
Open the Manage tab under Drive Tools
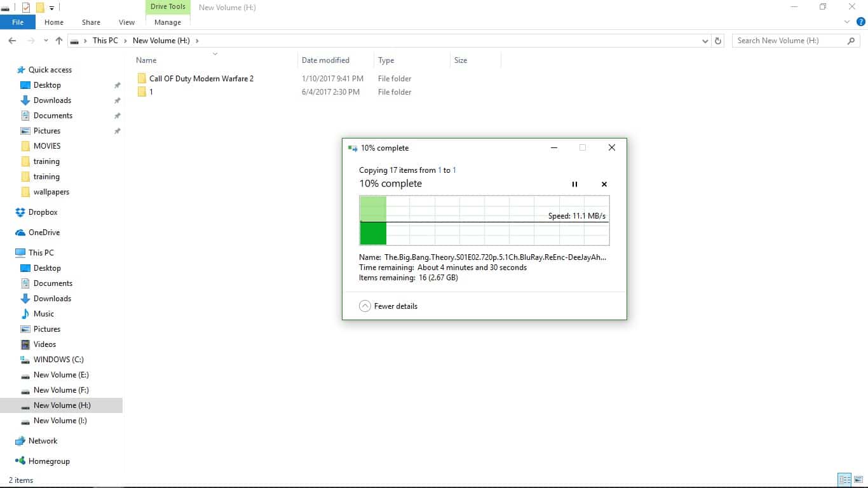(x=168, y=22)
